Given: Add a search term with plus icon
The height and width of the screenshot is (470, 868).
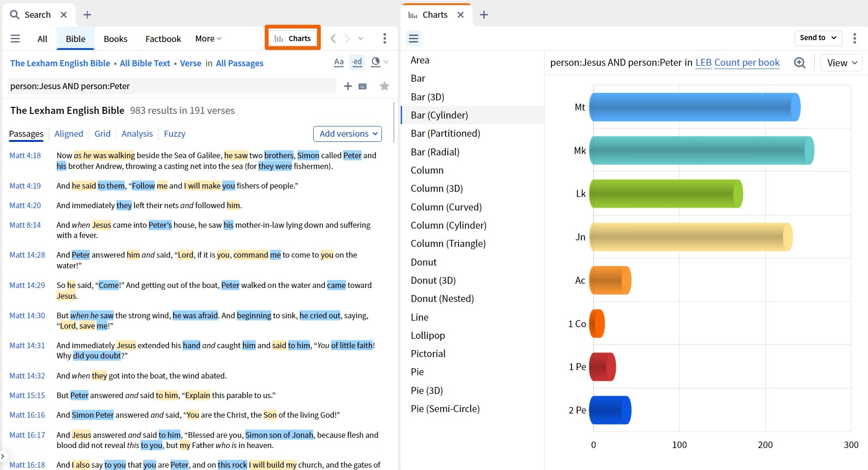Looking at the screenshot, I should pyautogui.click(x=348, y=86).
